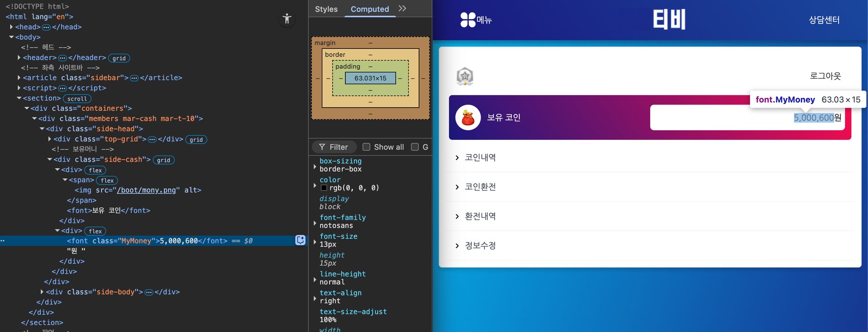
Task: Open the three-dot actions on selected line
Action: pos(3,241)
